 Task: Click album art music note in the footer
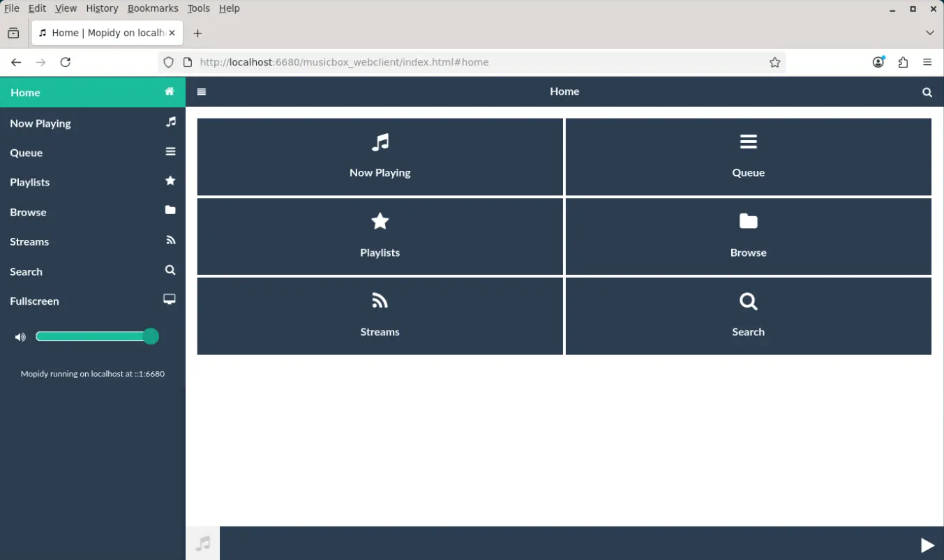(202, 543)
